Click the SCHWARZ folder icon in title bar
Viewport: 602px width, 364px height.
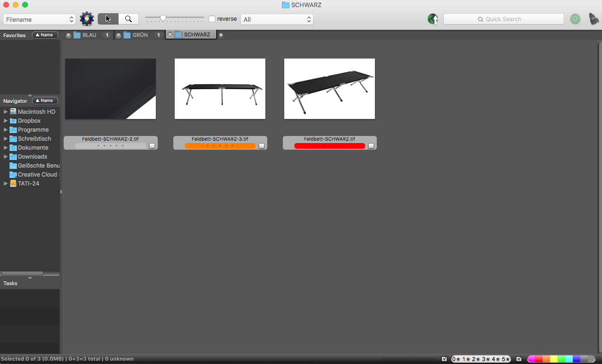tap(285, 5)
